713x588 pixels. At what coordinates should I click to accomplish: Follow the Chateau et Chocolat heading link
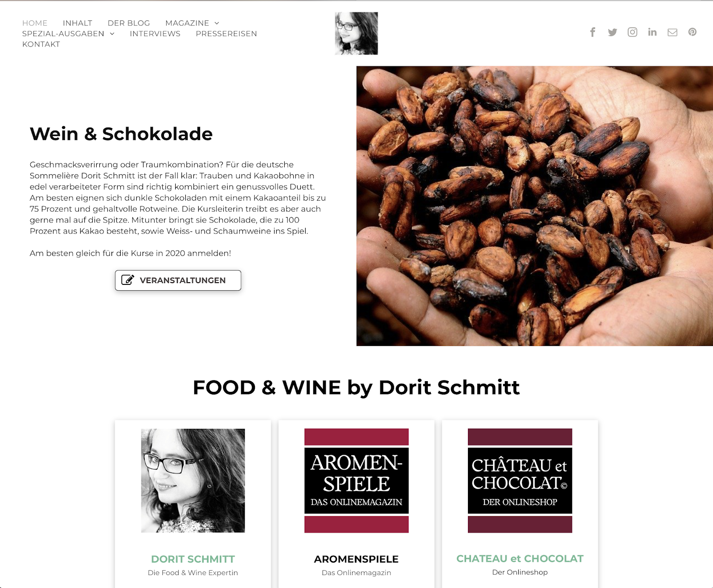coord(520,559)
